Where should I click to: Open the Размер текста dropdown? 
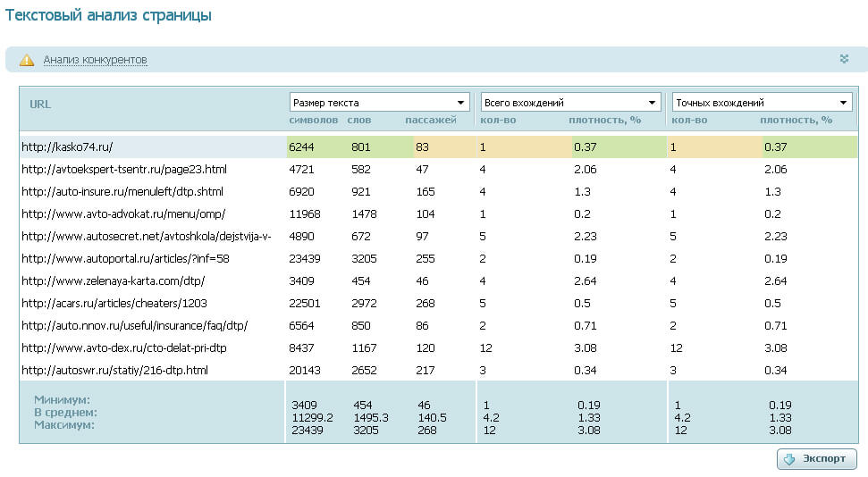(x=380, y=103)
